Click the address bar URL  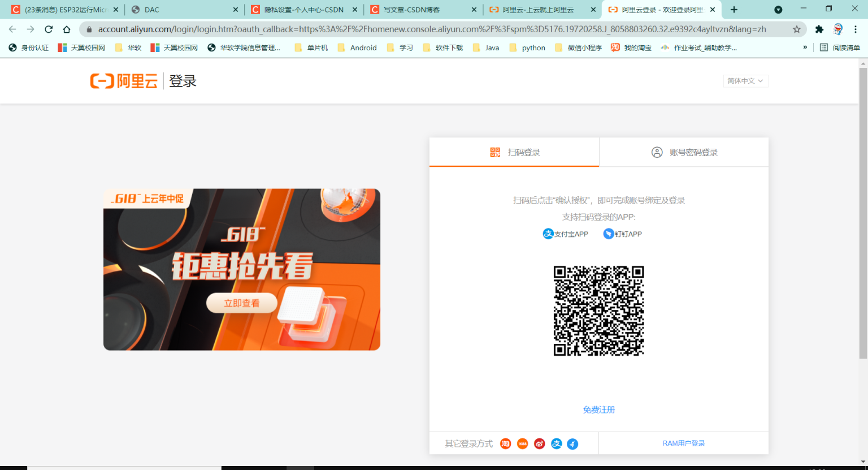(x=432, y=29)
